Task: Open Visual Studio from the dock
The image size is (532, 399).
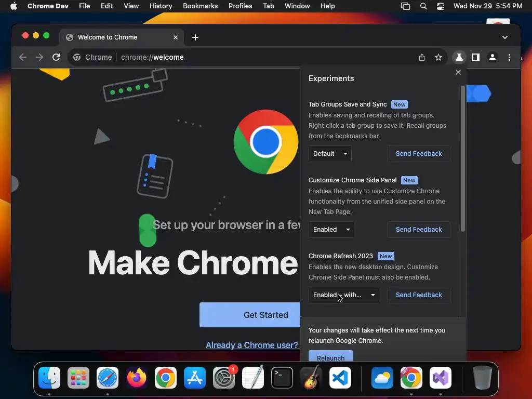Action: pos(441,378)
